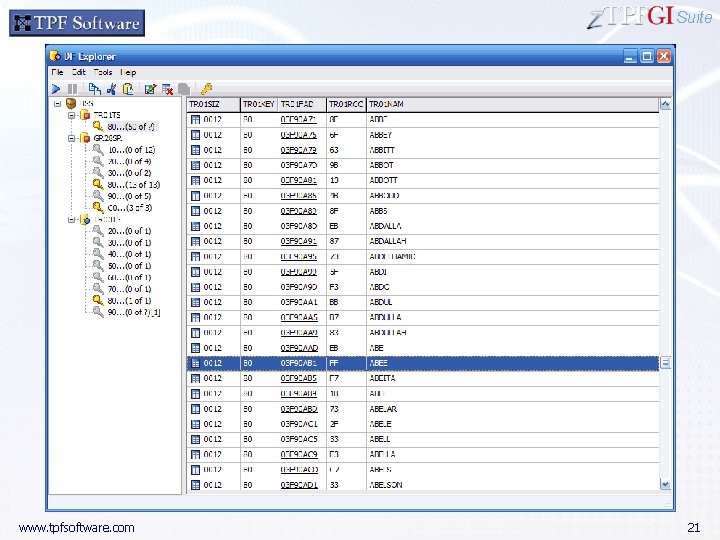720x540 pixels.
Task: Sort by the TR01NAM column header
Action: [512, 105]
